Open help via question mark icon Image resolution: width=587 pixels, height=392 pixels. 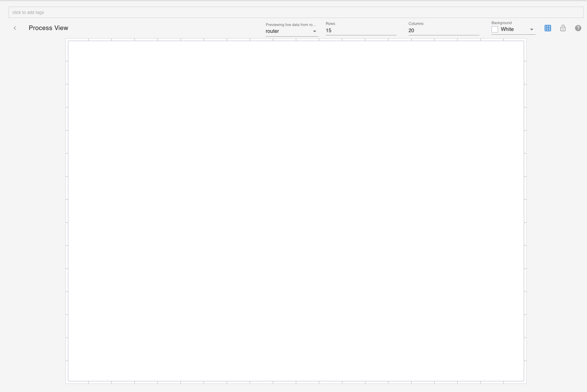[x=578, y=28]
